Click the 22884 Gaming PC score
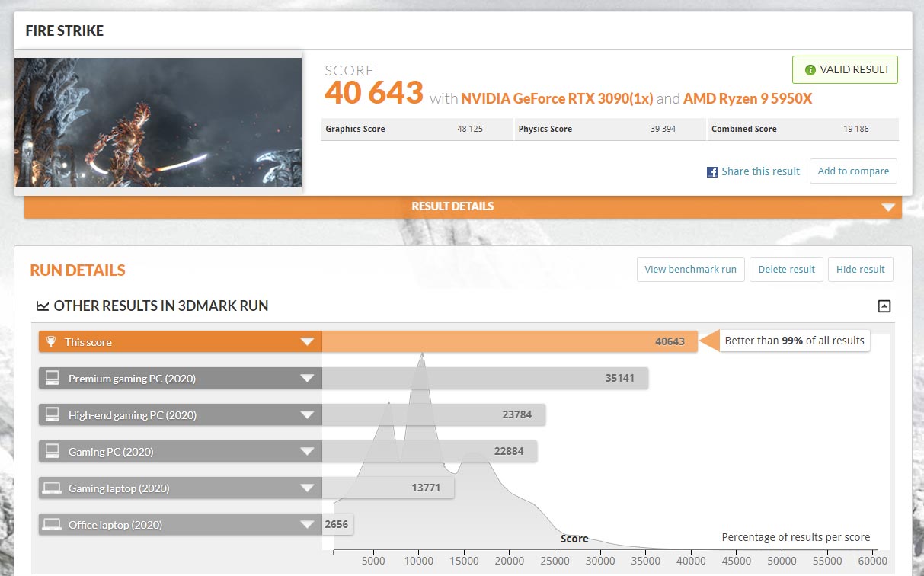Screen dimensions: 924x576 click(509, 451)
